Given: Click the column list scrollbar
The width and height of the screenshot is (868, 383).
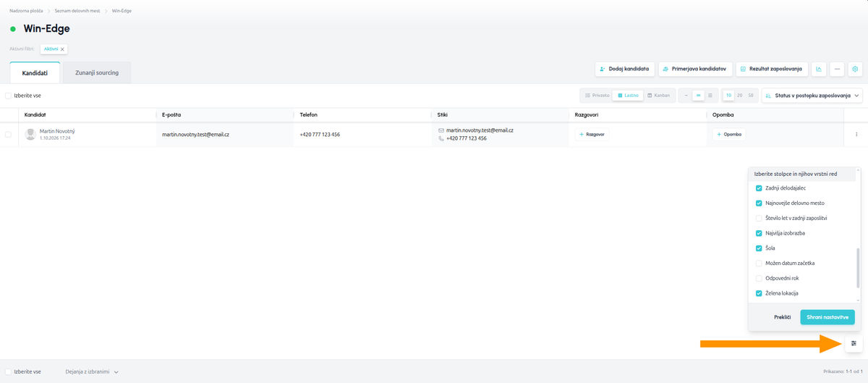Looking at the screenshot, I should click(859, 267).
